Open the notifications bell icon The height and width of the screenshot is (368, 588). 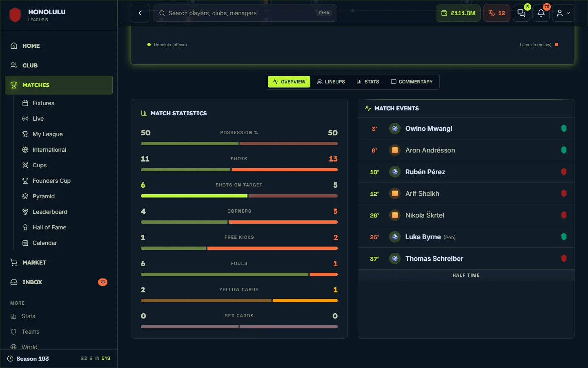[541, 13]
